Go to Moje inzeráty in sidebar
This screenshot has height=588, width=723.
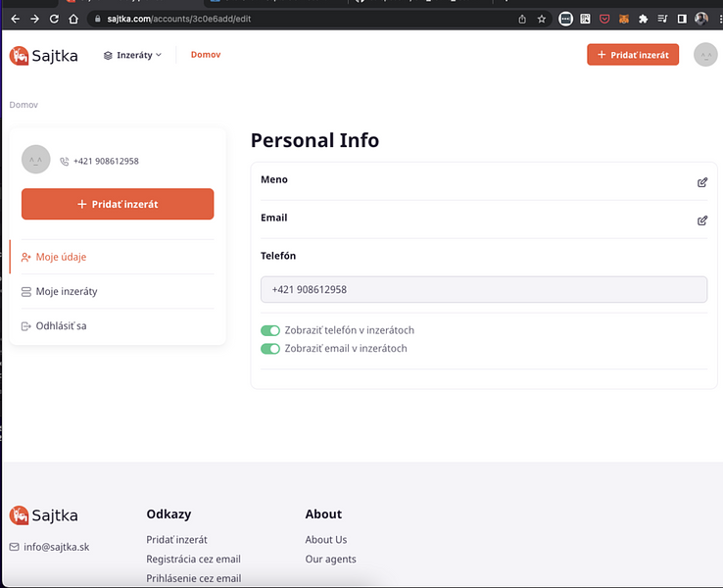[x=66, y=291]
